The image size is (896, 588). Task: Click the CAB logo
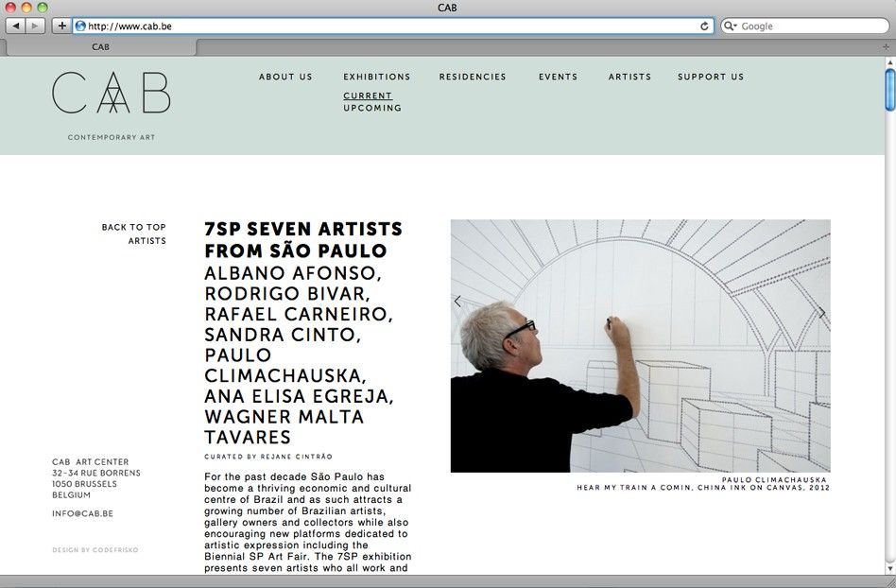112,93
